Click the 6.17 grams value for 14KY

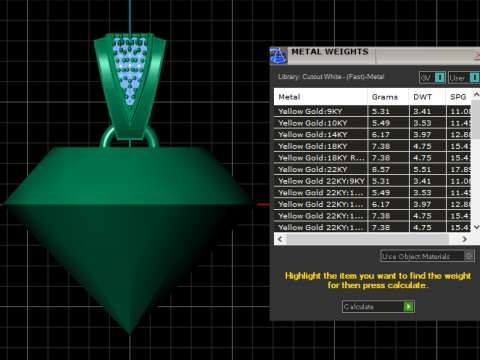pyautogui.click(x=381, y=135)
